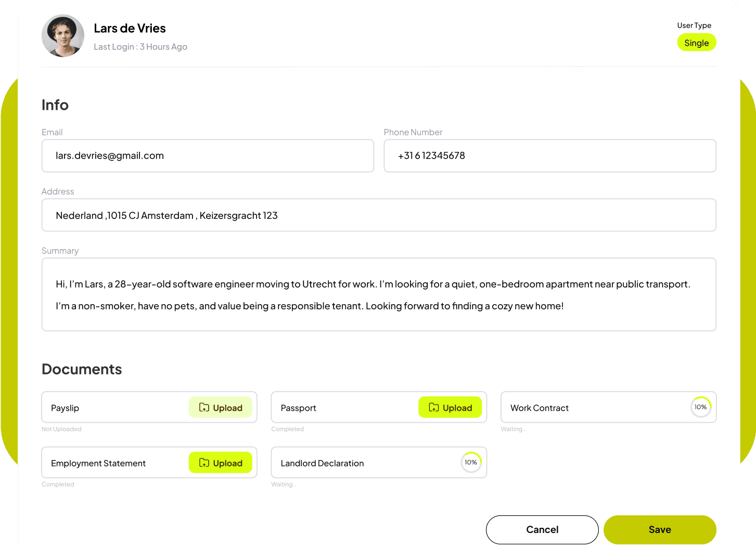
Task: Click Lars de Vries profile photo
Action: click(63, 35)
